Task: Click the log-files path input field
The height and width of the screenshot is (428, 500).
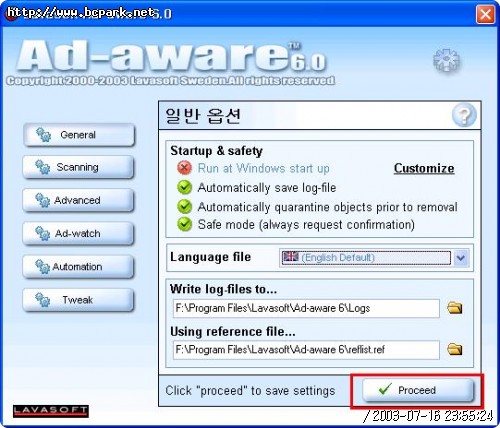Action: [306, 308]
